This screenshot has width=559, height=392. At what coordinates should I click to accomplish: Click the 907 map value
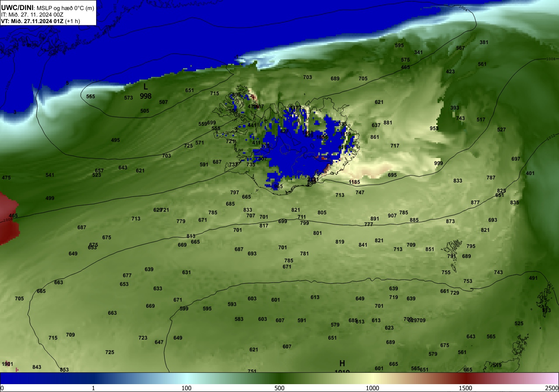point(392,216)
